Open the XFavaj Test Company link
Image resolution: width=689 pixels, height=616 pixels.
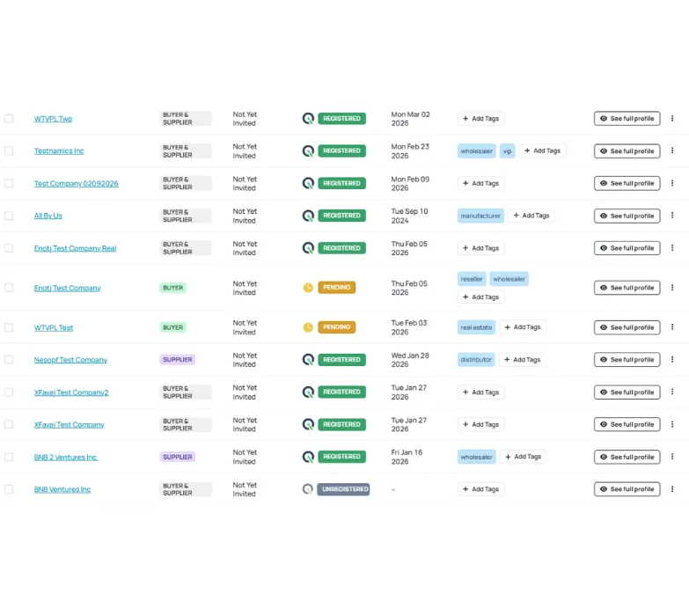click(69, 424)
